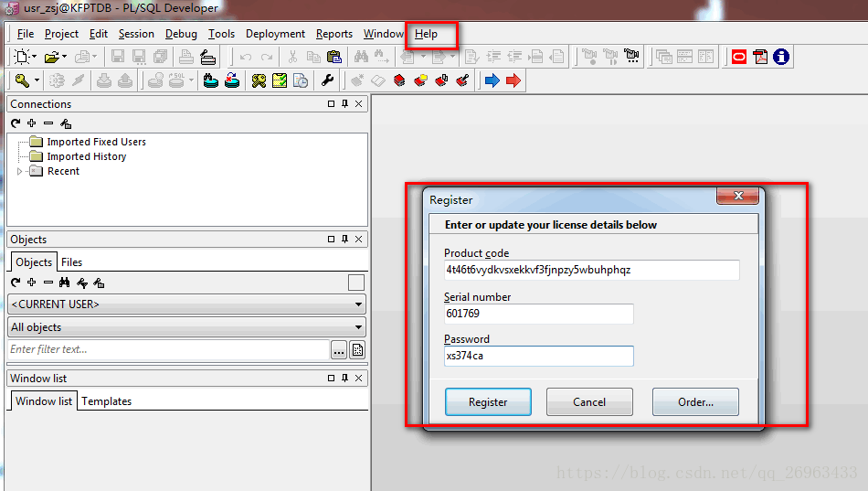
Task: Click the Product code input field
Action: click(592, 270)
